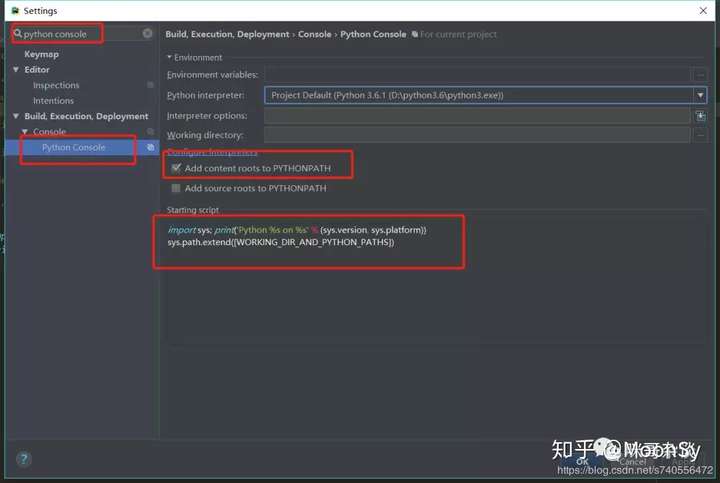Clear the settings search field
This screenshot has height=483, width=720.
click(147, 34)
